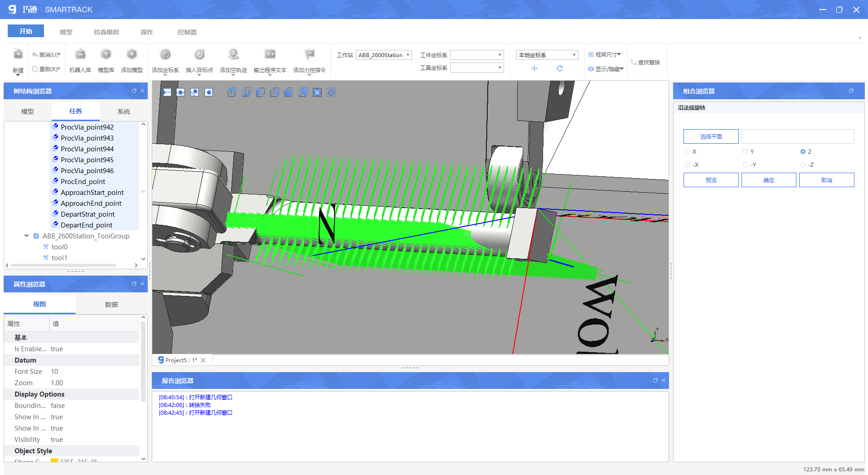The height and width of the screenshot is (475, 868).
Task: Open the 框架尺寸 frame size dropdown
Action: pos(605,54)
